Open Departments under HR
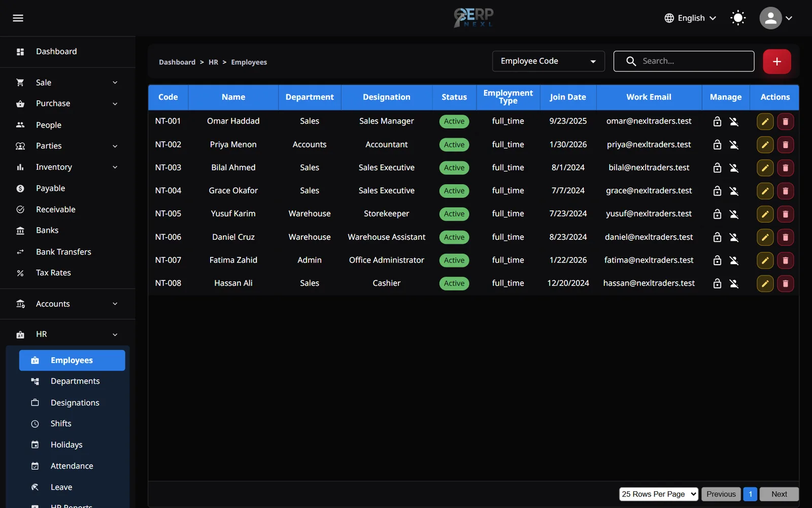The height and width of the screenshot is (508, 812). pyautogui.click(x=72, y=381)
